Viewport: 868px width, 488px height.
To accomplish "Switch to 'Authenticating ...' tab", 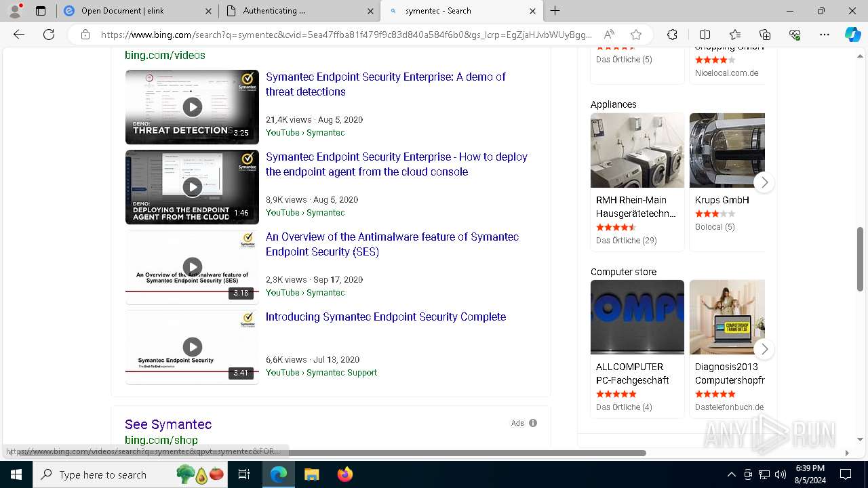I will tap(299, 11).
